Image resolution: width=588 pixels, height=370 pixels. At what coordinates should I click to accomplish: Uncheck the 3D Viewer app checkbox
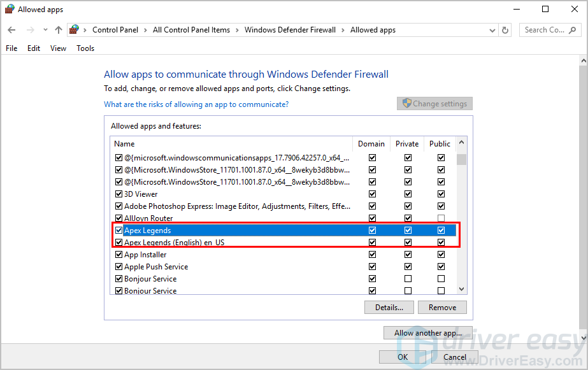click(118, 194)
